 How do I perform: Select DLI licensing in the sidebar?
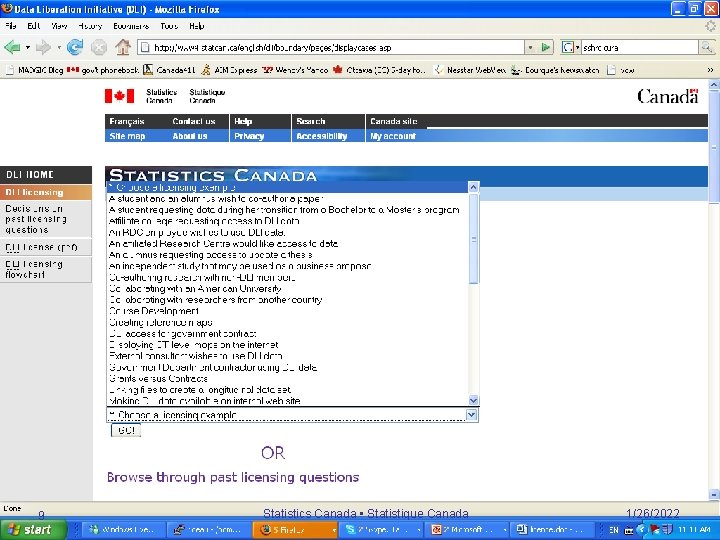tap(46, 192)
